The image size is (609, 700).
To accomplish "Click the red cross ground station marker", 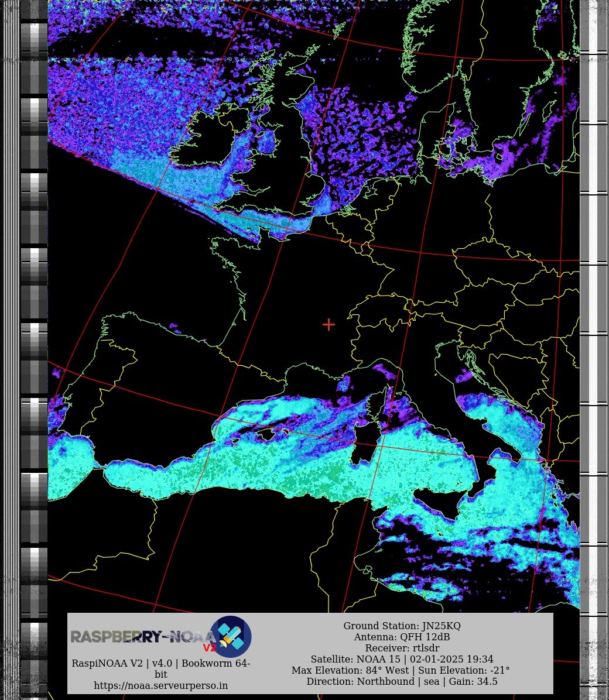I will 329,324.
